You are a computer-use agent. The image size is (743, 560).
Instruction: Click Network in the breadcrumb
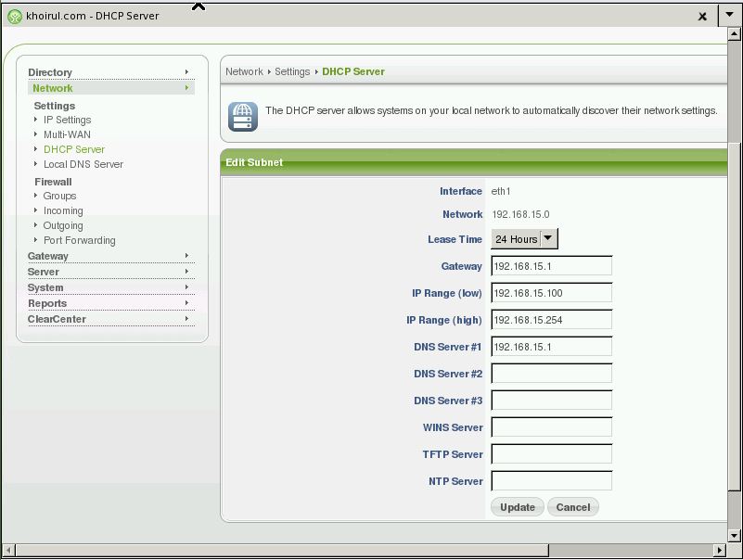click(x=244, y=71)
